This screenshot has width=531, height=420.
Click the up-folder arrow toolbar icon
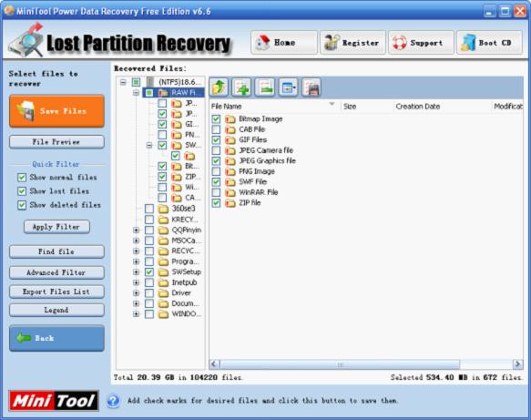[x=220, y=87]
